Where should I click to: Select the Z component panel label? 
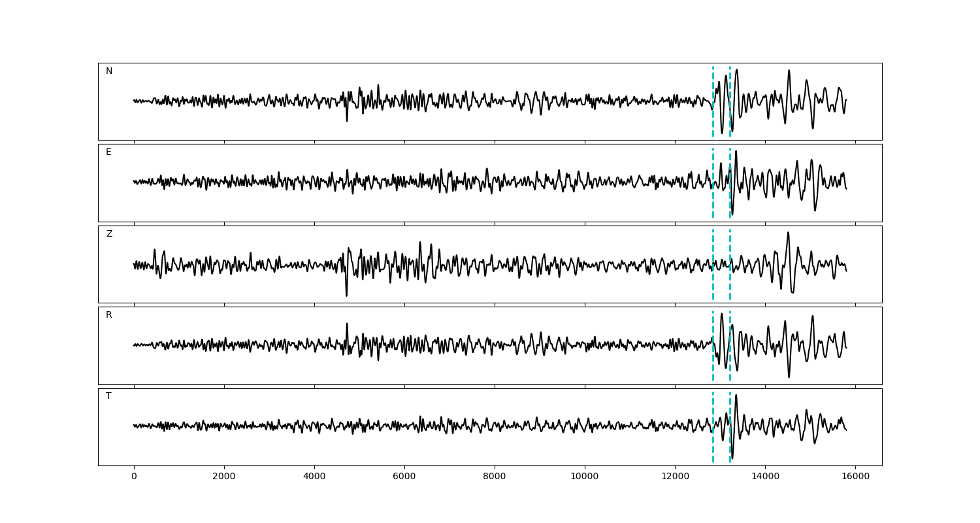(x=109, y=234)
